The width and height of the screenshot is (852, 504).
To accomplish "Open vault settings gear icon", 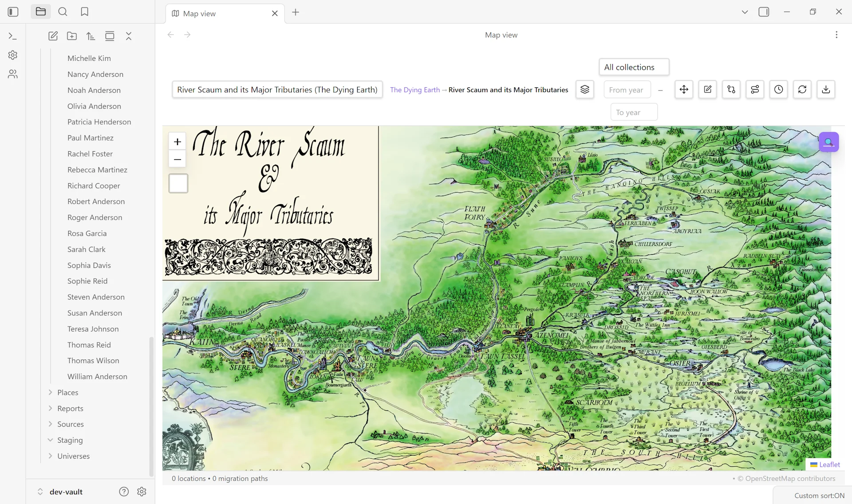I will tap(142, 492).
